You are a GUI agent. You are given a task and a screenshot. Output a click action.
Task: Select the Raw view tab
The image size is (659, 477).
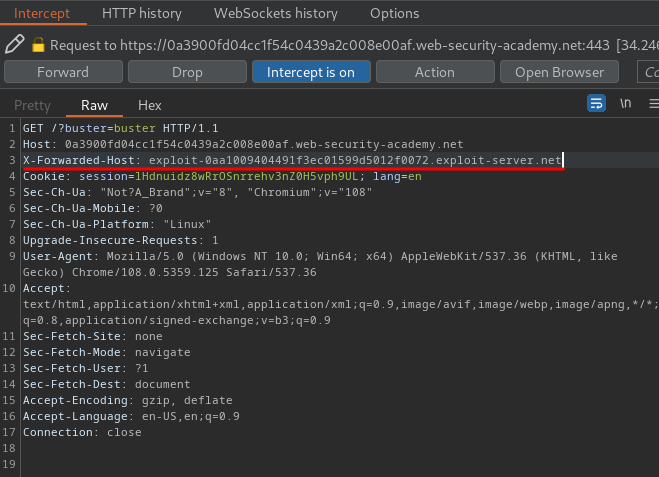tap(95, 105)
